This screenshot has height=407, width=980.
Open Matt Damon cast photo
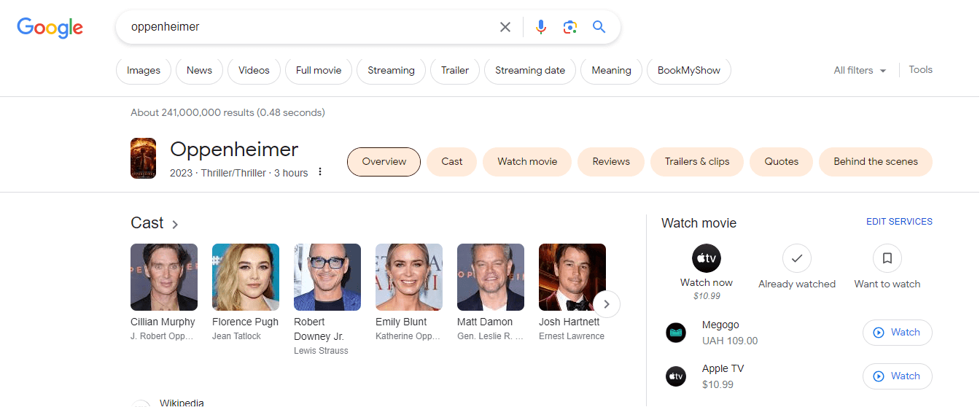point(491,277)
